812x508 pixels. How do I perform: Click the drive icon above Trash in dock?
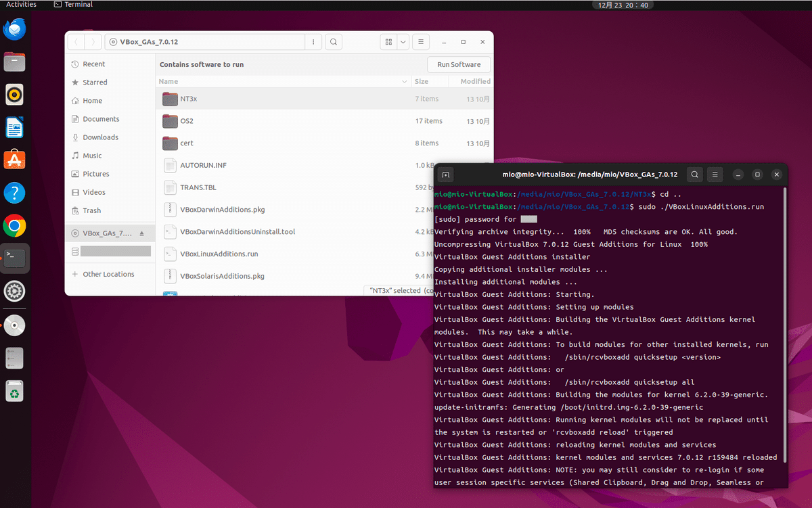click(x=14, y=359)
